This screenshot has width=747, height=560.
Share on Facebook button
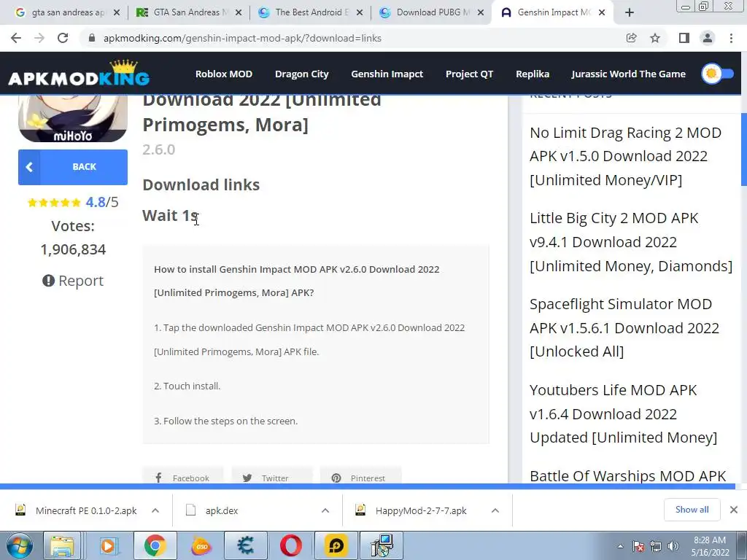[183, 477]
